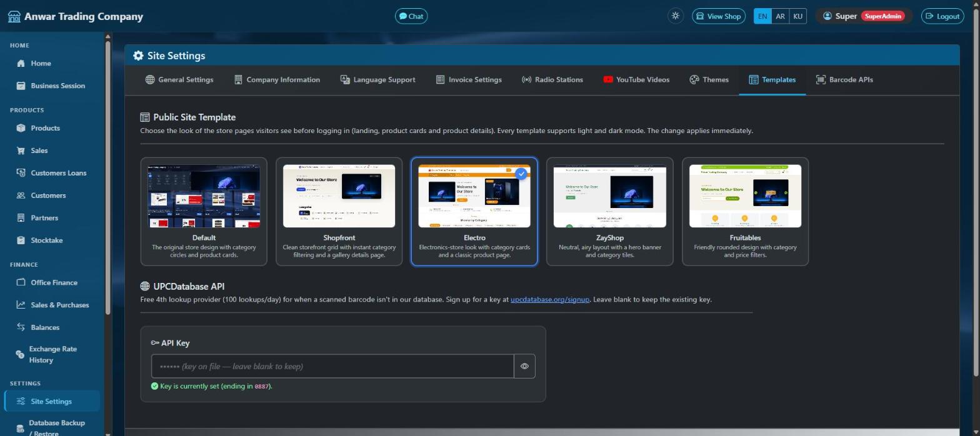Choose the ZayShop site template
980x436 pixels.
coord(610,212)
